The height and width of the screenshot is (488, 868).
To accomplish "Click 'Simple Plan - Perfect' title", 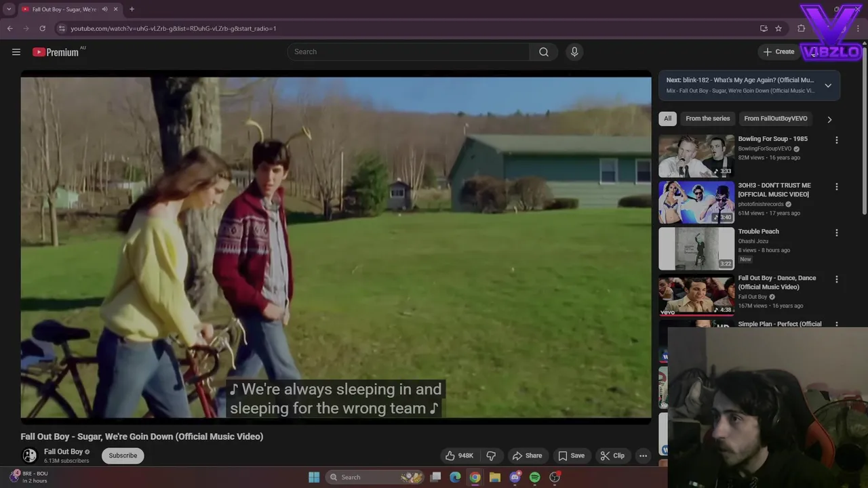I will tap(780, 324).
